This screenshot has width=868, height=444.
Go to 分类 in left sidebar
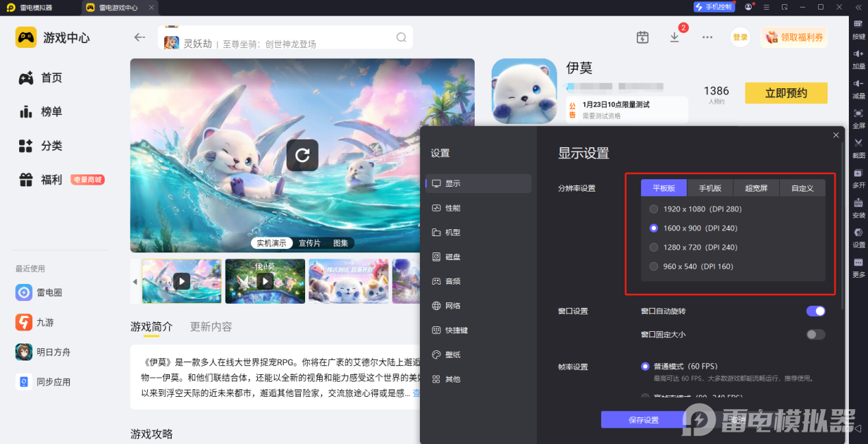pos(40,146)
